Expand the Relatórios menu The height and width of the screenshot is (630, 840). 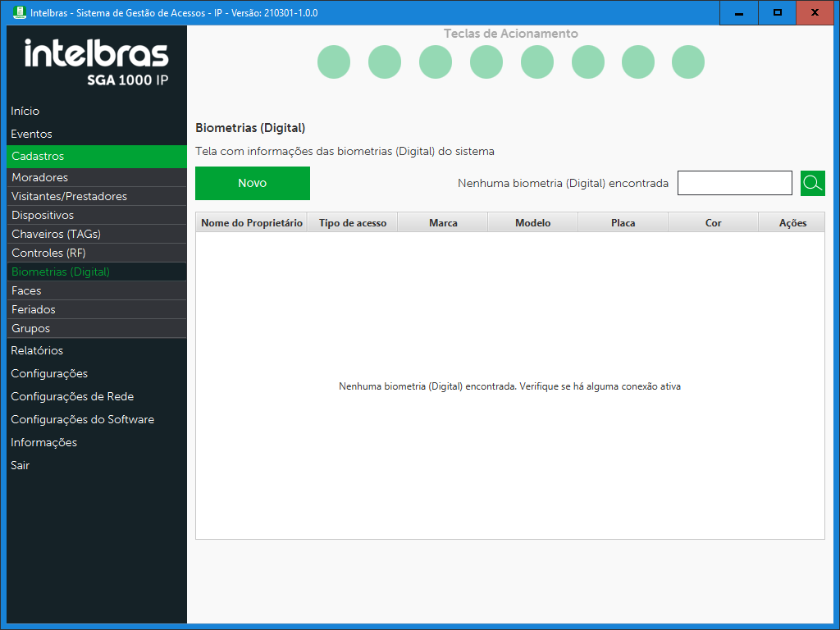pos(37,350)
